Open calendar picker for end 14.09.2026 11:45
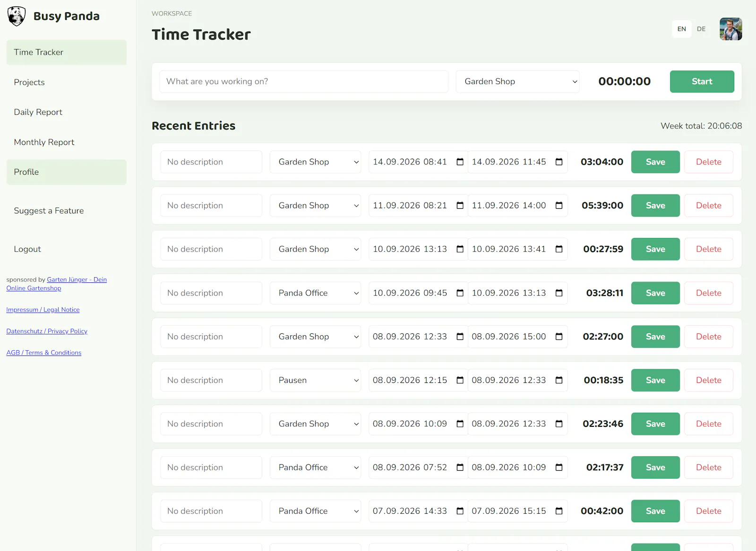This screenshot has height=551, width=756. click(x=559, y=162)
